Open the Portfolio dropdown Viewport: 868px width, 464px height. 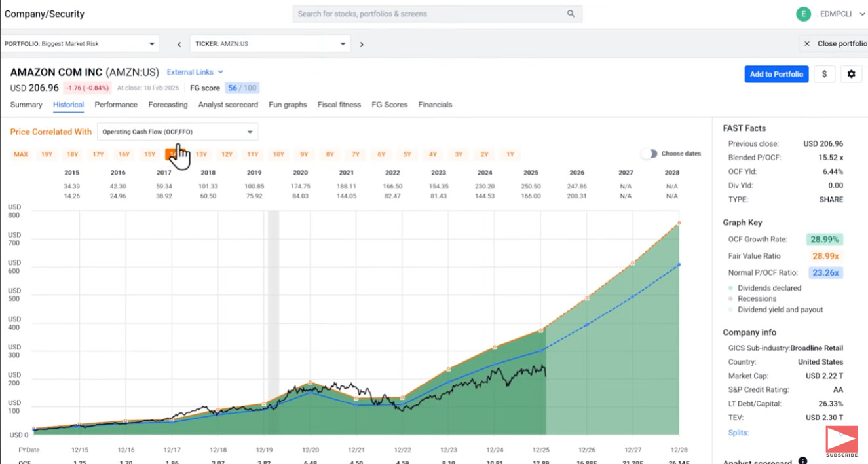[80, 44]
